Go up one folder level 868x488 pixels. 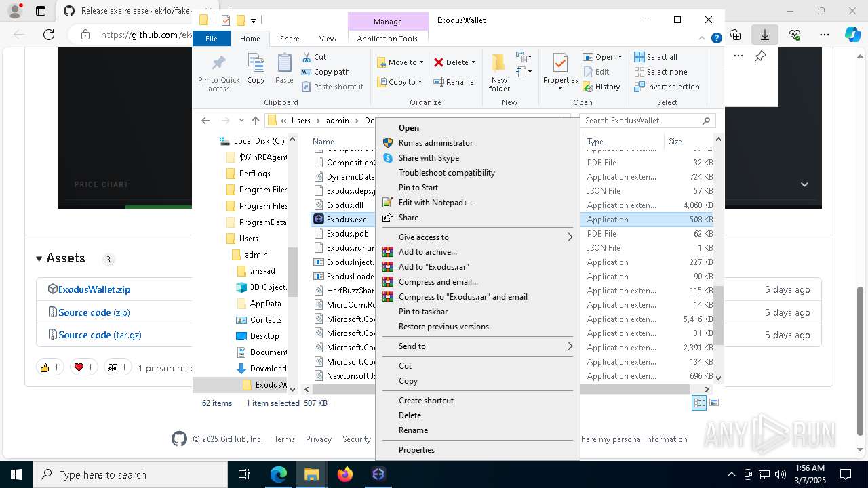(x=255, y=121)
